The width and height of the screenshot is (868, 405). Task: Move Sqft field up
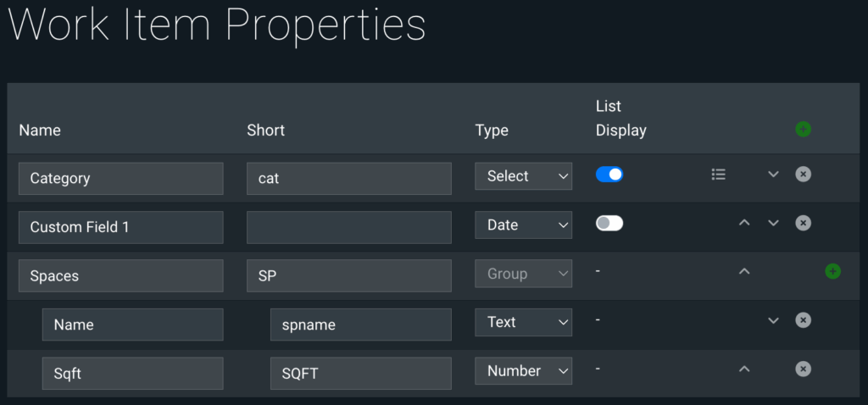point(744,369)
